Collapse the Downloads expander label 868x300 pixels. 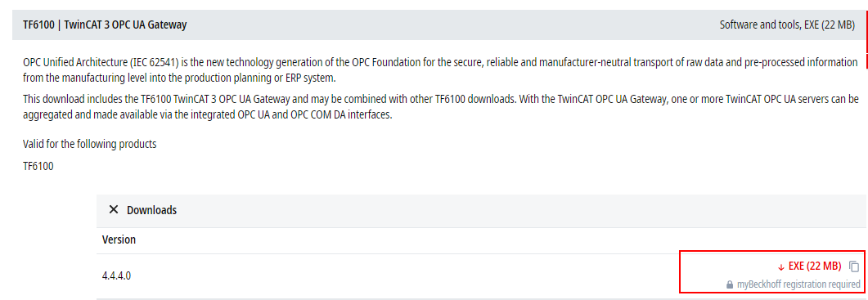coord(151,210)
